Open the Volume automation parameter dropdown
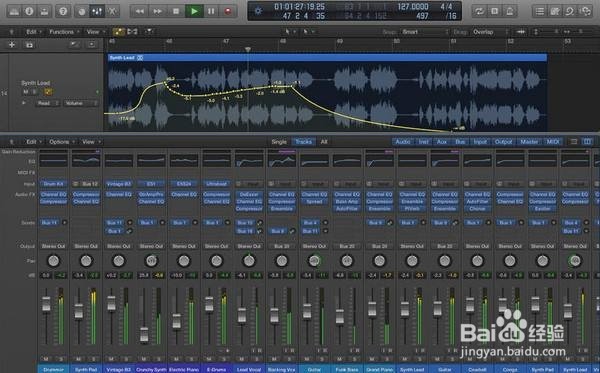 tap(80, 103)
